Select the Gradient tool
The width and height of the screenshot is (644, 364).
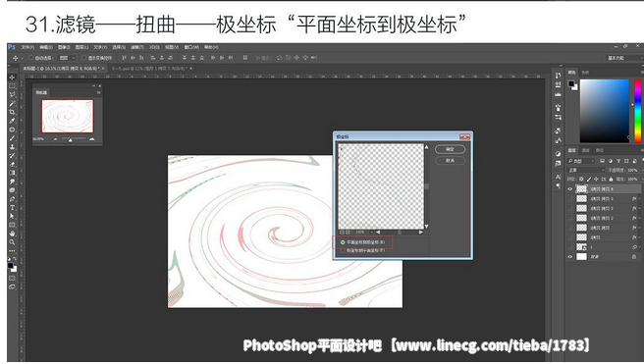[12, 173]
